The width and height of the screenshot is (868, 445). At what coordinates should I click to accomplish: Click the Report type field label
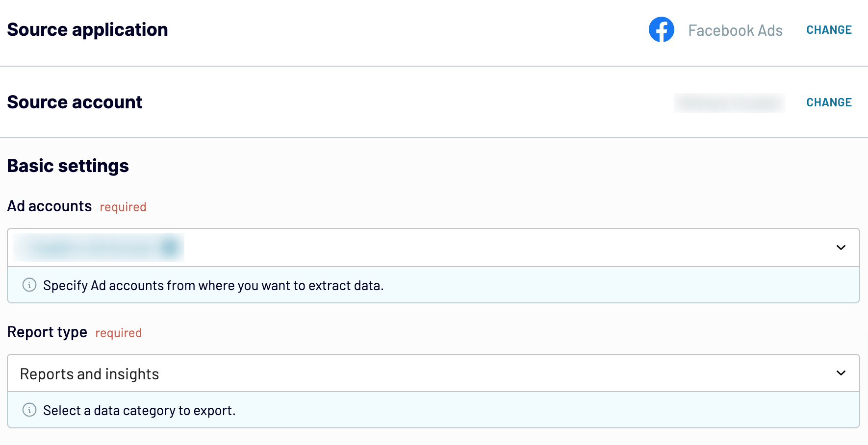(x=47, y=332)
